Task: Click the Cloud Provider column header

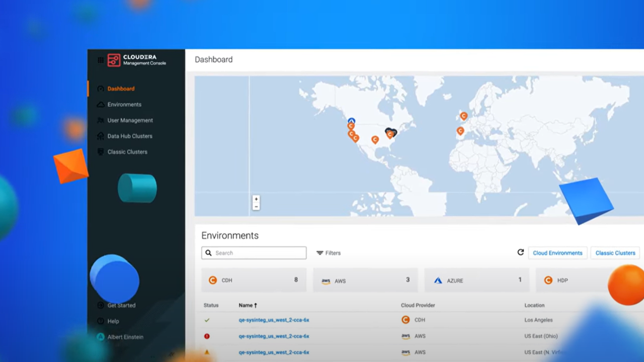Action: point(418,305)
